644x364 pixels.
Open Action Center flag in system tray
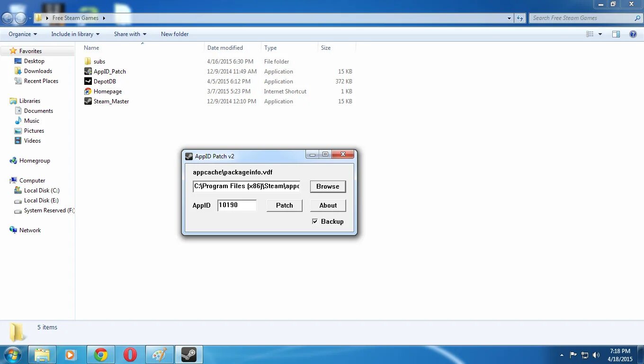[x=573, y=355]
